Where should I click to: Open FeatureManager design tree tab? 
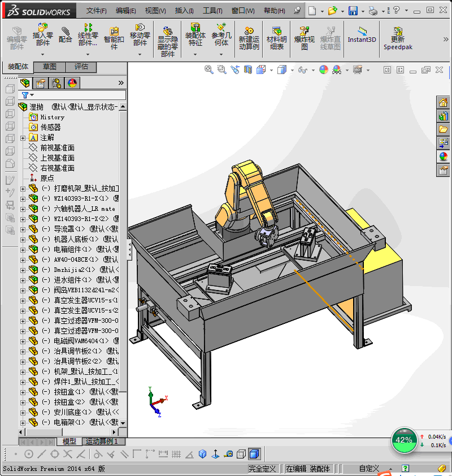pyautogui.click(x=25, y=83)
